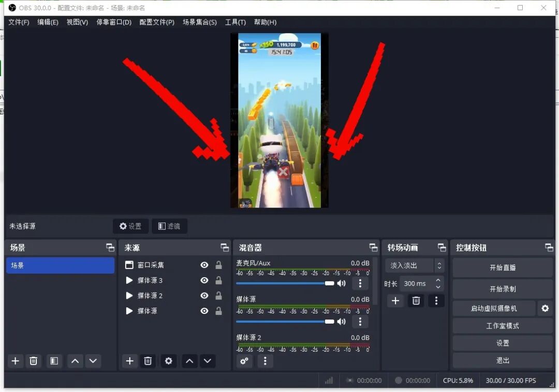Open the 工具(T) menu
This screenshot has width=559, height=392.
(x=236, y=22)
